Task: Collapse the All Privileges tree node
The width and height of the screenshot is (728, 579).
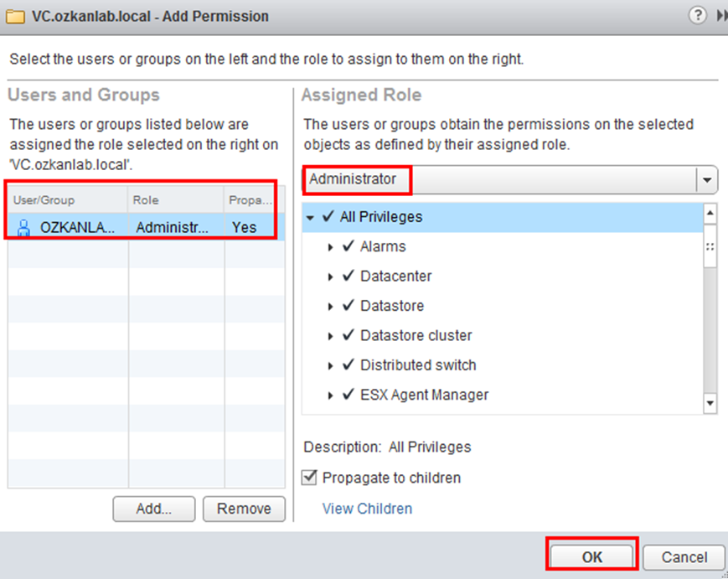Action: (x=310, y=217)
